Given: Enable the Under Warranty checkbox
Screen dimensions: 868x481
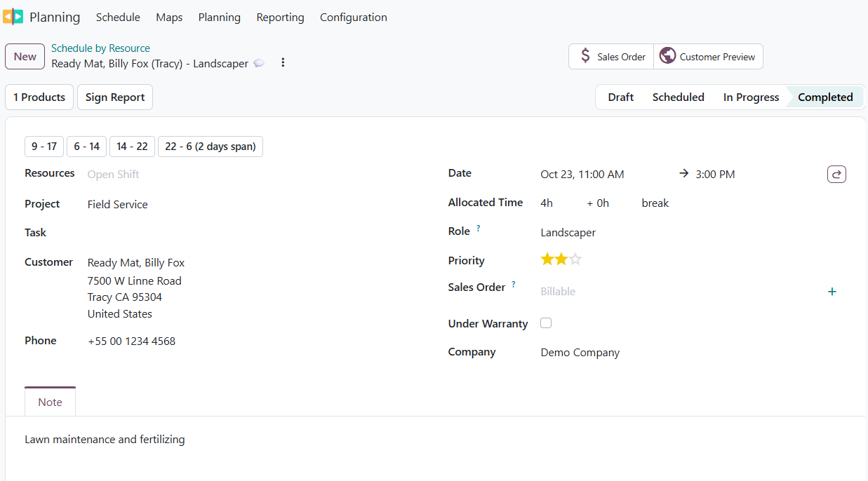Looking at the screenshot, I should [546, 323].
